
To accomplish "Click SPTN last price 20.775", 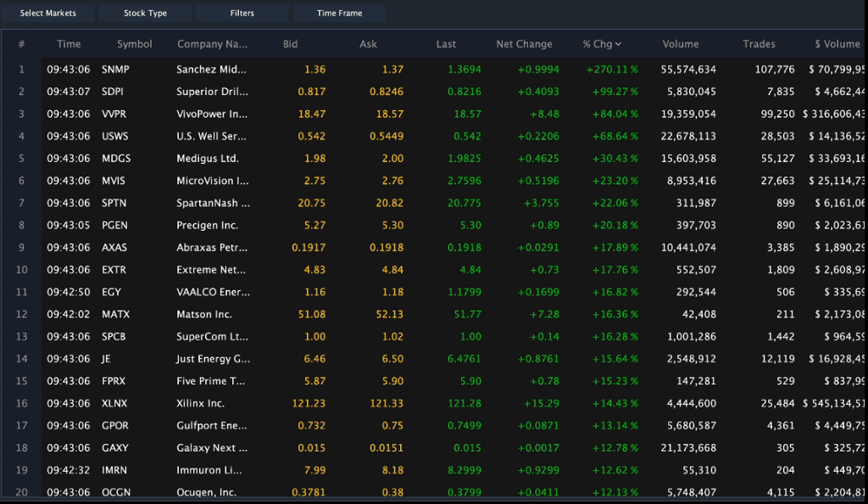I will (x=465, y=203).
